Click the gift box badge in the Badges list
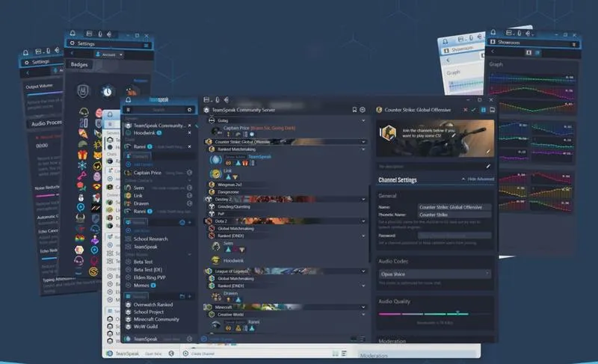This screenshot has height=364, width=598. point(82,155)
